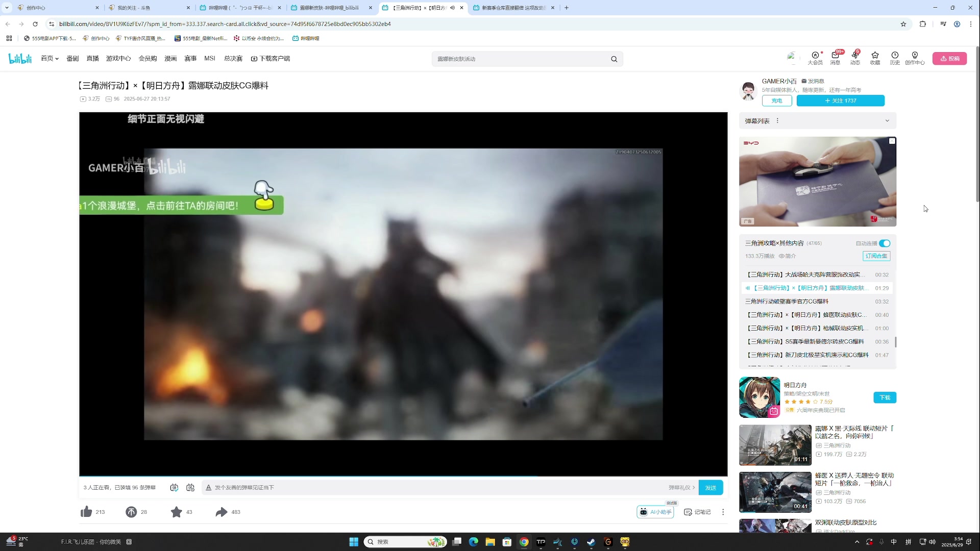Image resolution: width=980 pixels, height=551 pixels.
Task: Open 弹幕礼仪 etiquette link
Action: (x=681, y=488)
